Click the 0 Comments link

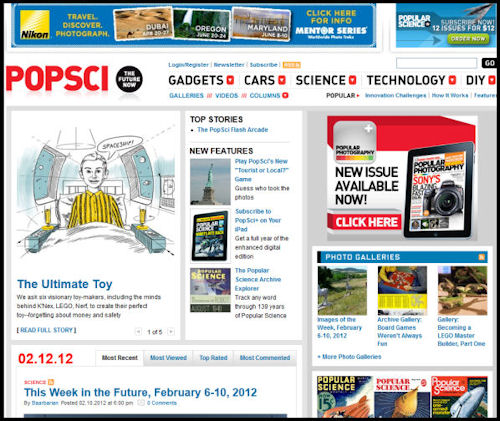point(162,403)
